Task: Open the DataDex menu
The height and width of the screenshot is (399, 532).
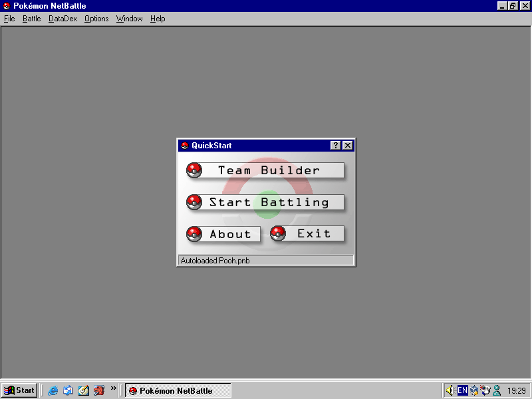Action: coord(63,19)
